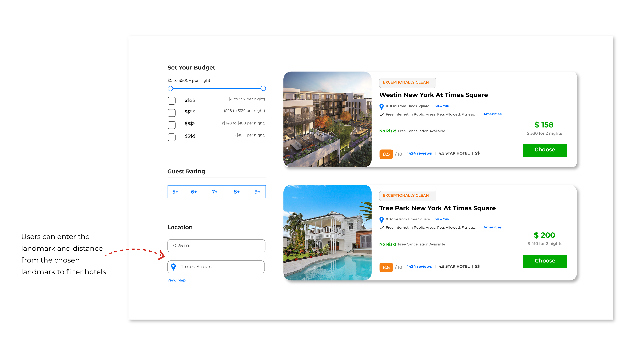The width and height of the screenshot is (644, 360).
Task: Check the $0 to $97 per night budget box
Action: point(172,101)
